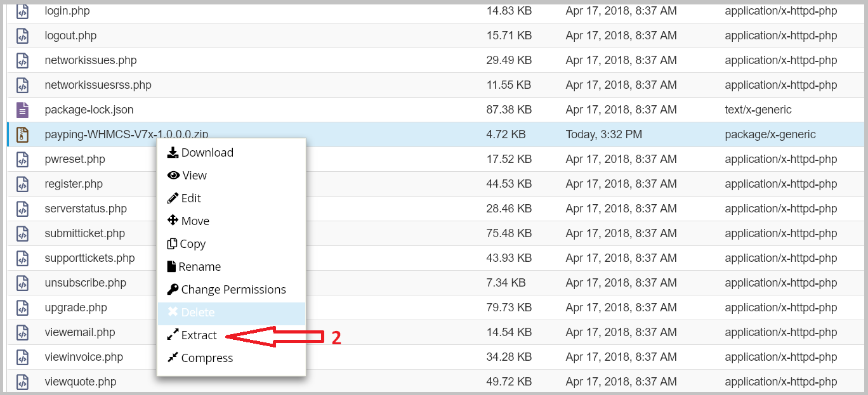Click the file icon beside viewinvoice.php
The width and height of the screenshot is (868, 395).
[22, 358]
